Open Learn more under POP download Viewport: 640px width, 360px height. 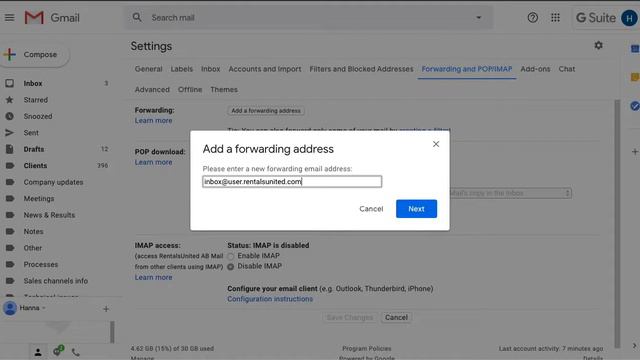153,162
